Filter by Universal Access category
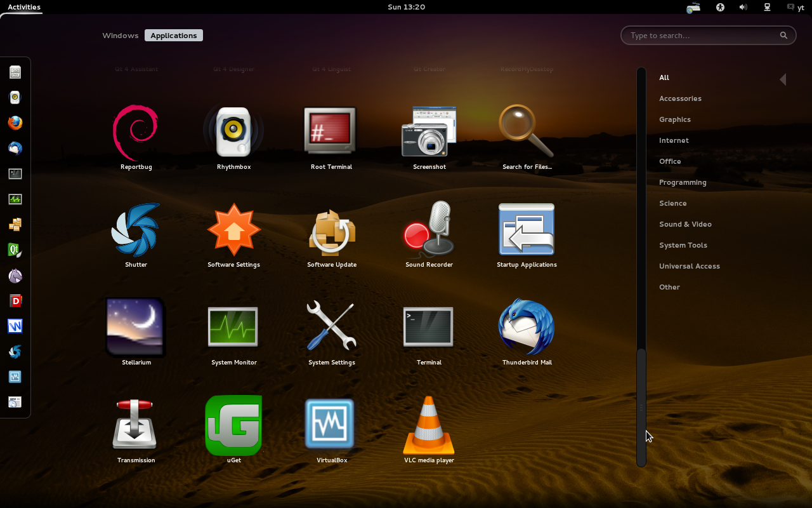The height and width of the screenshot is (508, 812). [x=690, y=266]
